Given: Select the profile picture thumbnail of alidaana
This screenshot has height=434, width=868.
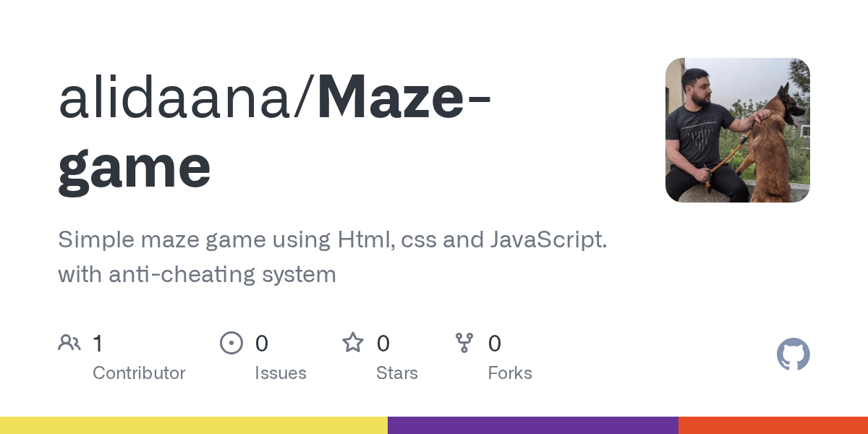Looking at the screenshot, I should [x=737, y=130].
